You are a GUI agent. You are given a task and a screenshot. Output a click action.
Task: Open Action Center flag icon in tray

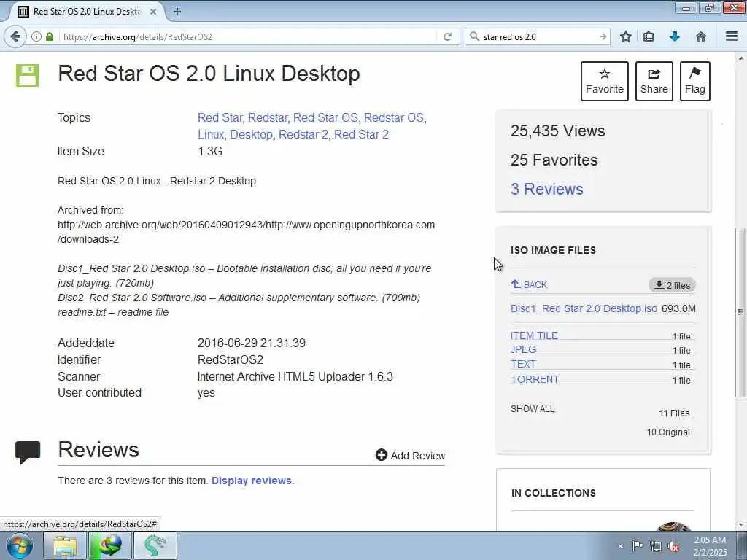point(638,545)
